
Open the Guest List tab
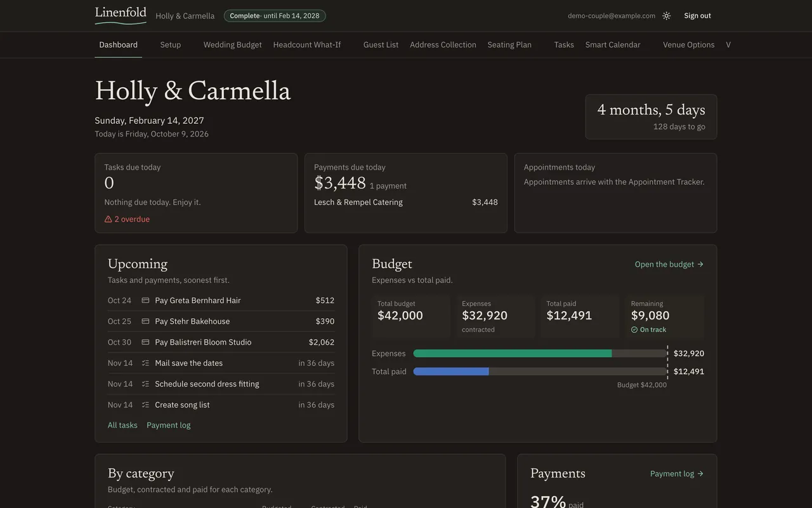(381, 44)
